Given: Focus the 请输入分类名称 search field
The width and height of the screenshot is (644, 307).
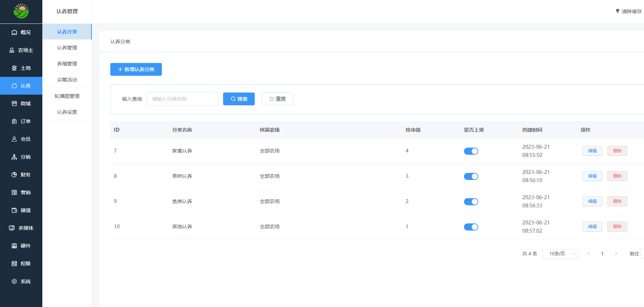Looking at the screenshot, I should 182,99.
